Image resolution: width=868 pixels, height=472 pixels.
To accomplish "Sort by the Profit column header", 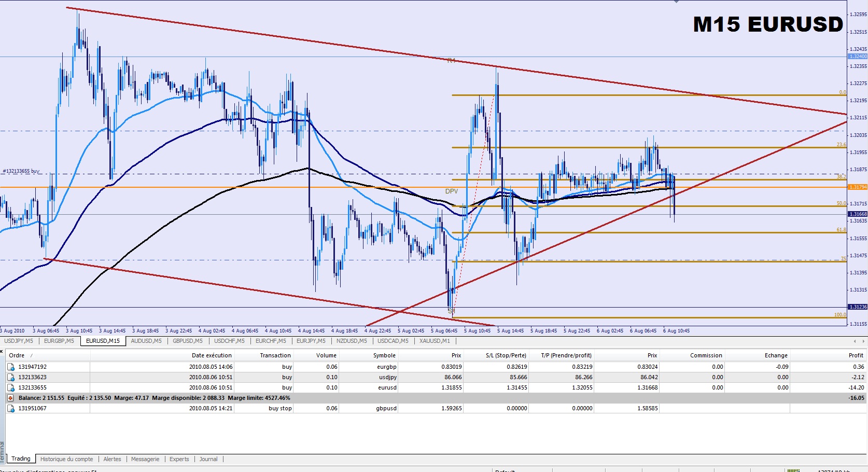I will (x=856, y=355).
